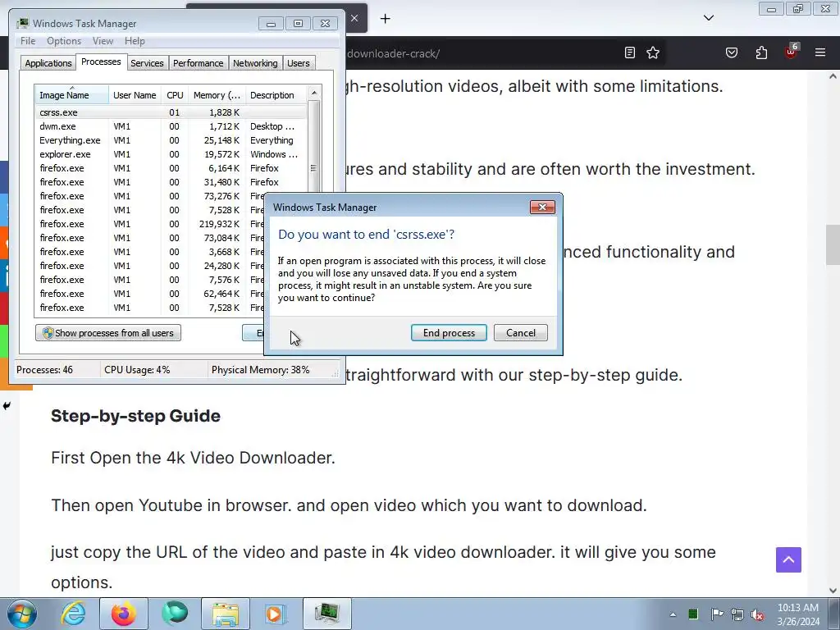
Task: Click the process list scrollbar thumb grip
Action: coord(313,168)
